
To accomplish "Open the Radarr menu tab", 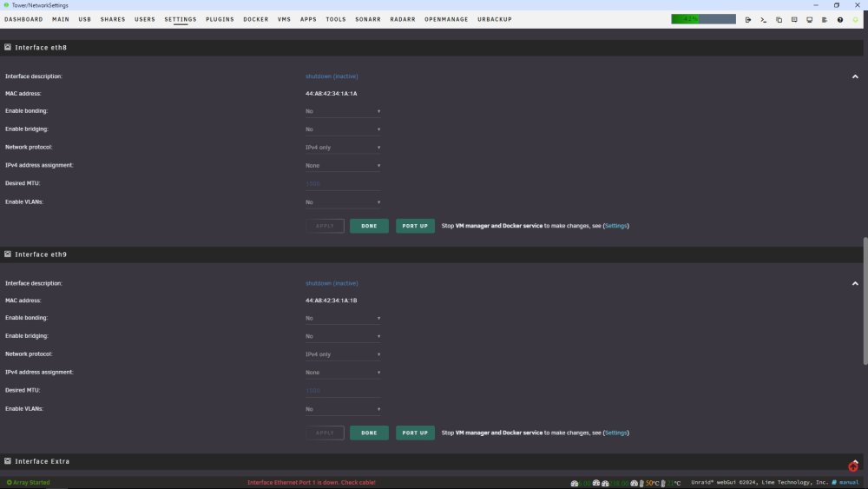I will (403, 19).
